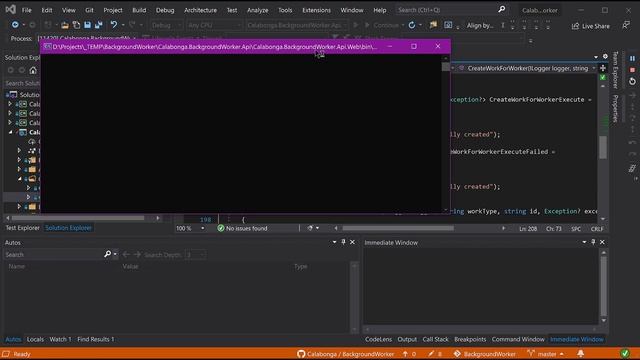Click the Undo arrow icon

coord(114,25)
